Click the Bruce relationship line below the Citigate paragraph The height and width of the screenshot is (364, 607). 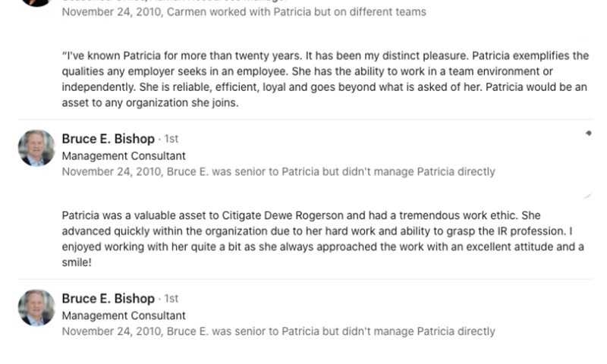click(278, 331)
